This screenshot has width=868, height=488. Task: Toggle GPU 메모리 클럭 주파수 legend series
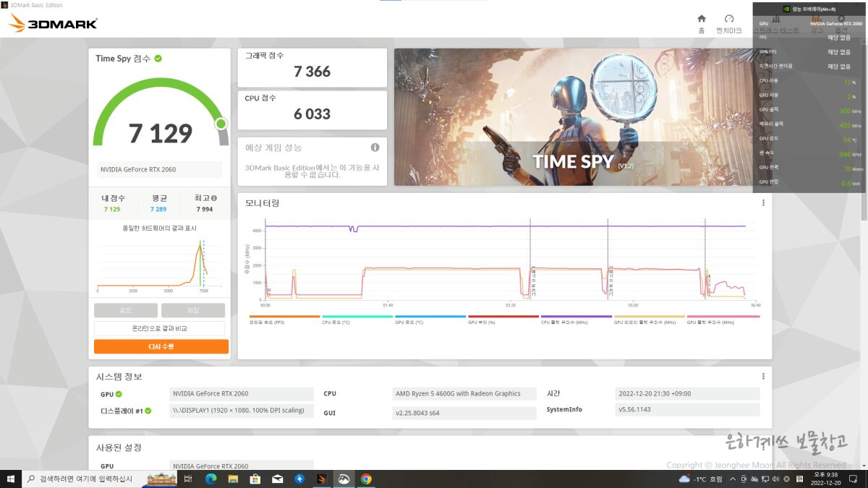650,320
